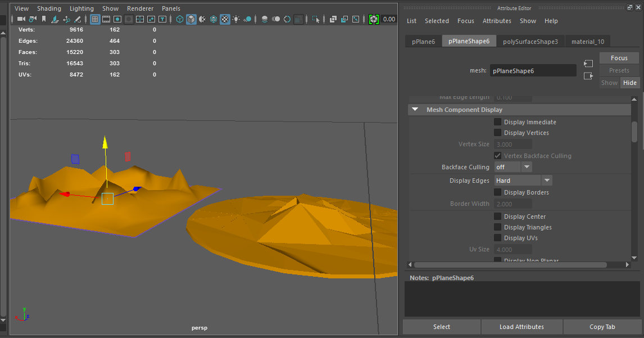Switch to the polySurfaceShape3 tab
This screenshot has width=644, height=338.
(x=530, y=41)
